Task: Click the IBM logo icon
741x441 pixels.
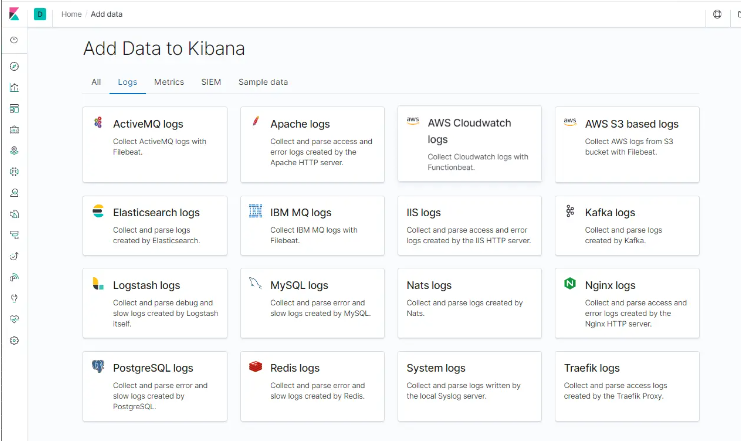Action: (255, 211)
